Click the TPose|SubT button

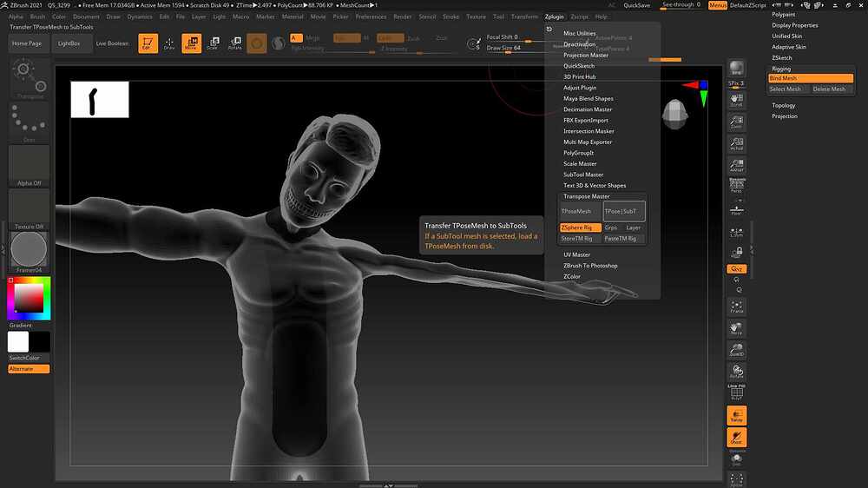coord(624,211)
